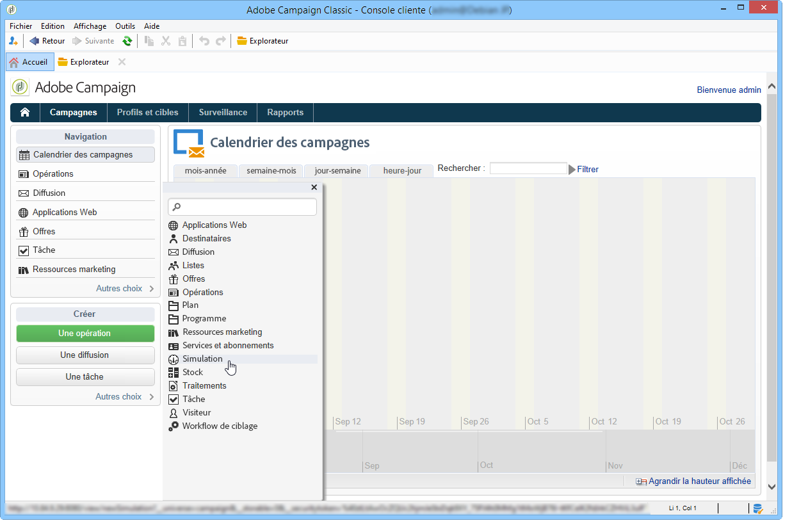This screenshot has width=792, height=532.
Task: Switch calendar to heure-jour view
Action: point(402,171)
